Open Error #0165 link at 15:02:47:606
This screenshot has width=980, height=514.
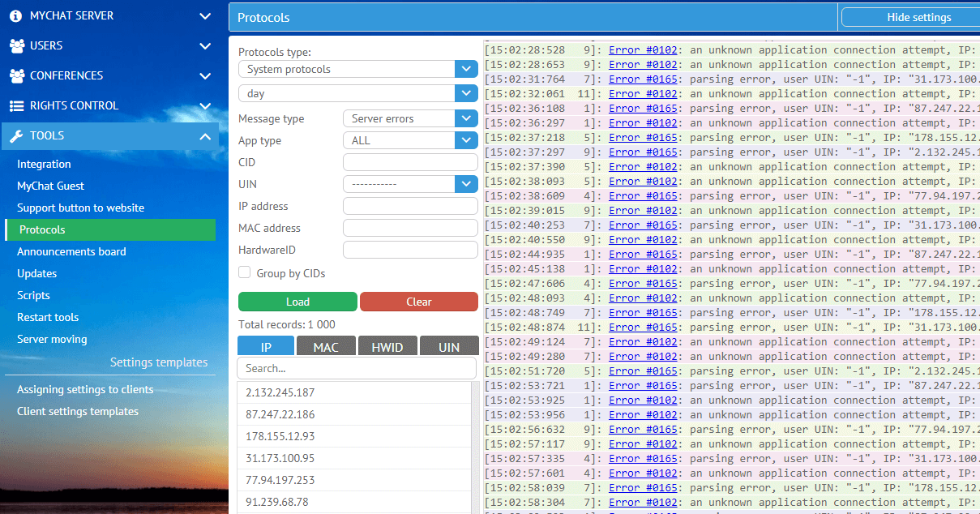[643, 284]
